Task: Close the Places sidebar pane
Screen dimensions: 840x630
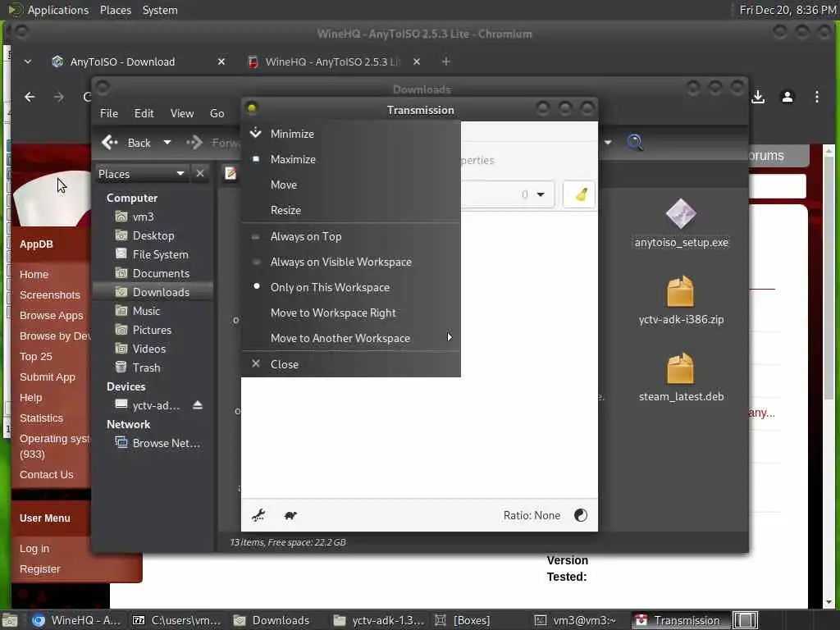Action: 200,174
